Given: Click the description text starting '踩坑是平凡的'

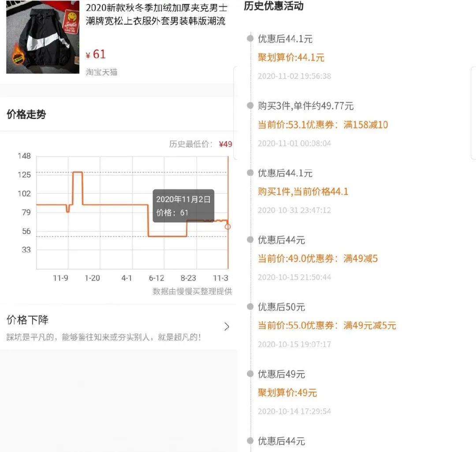Looking at the screenshot, I should [104, 337].
